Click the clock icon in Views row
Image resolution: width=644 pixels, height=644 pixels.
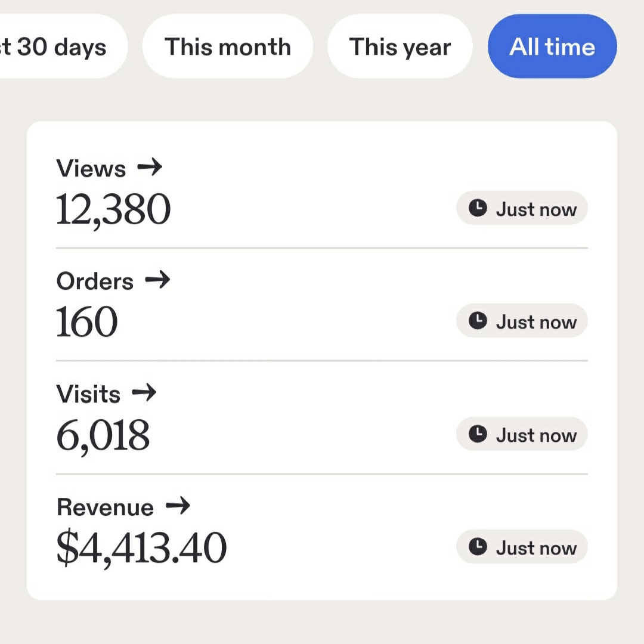pyautogui.click(x=478, y=208)
